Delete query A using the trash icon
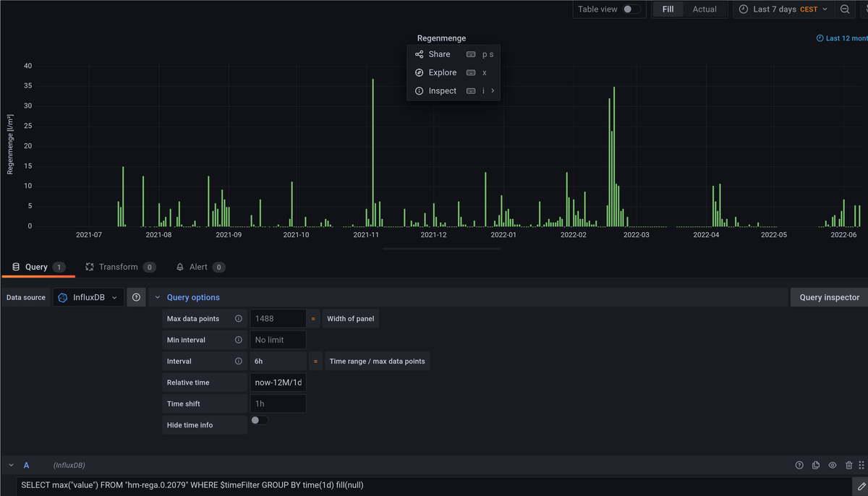The height and width of the screenshot is (496, 868). tap(848, 466)
